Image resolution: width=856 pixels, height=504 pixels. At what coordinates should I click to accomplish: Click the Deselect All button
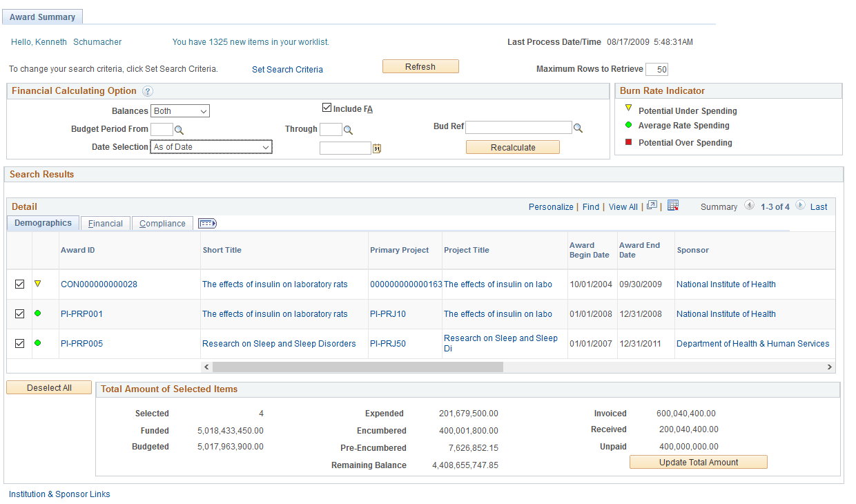coord(49,388)
